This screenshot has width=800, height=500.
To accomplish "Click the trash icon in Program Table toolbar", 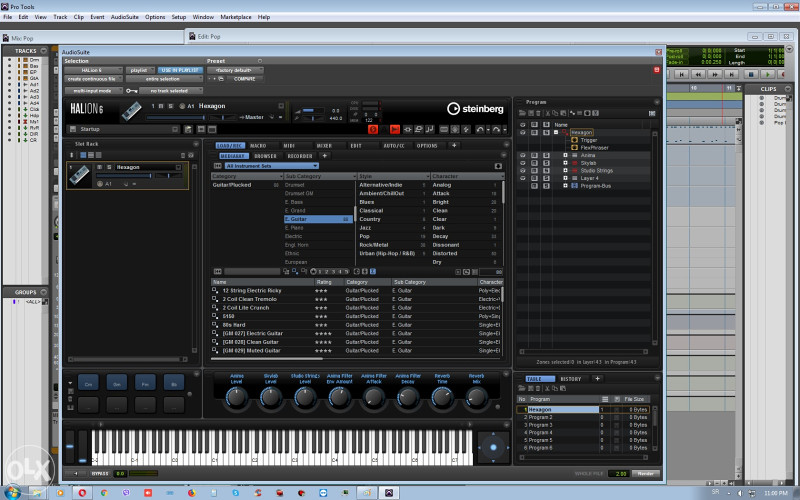I will (x=538, y=389).
